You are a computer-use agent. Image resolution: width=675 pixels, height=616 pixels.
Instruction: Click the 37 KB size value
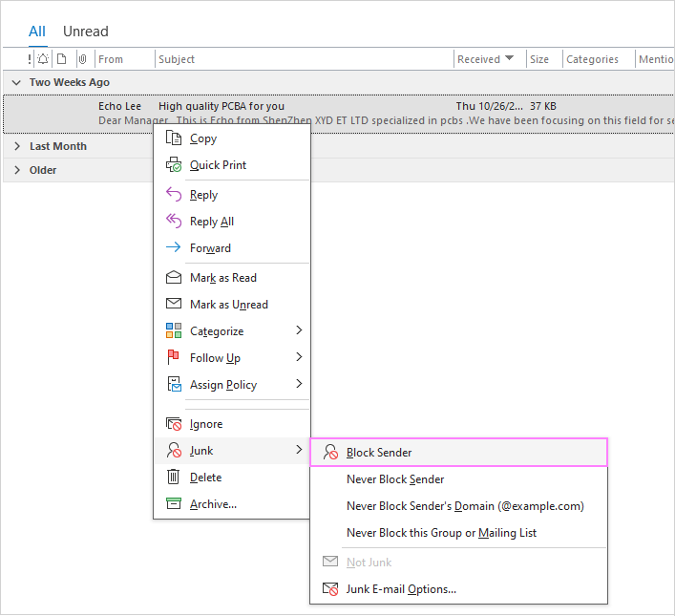click(x=543, y=106)
